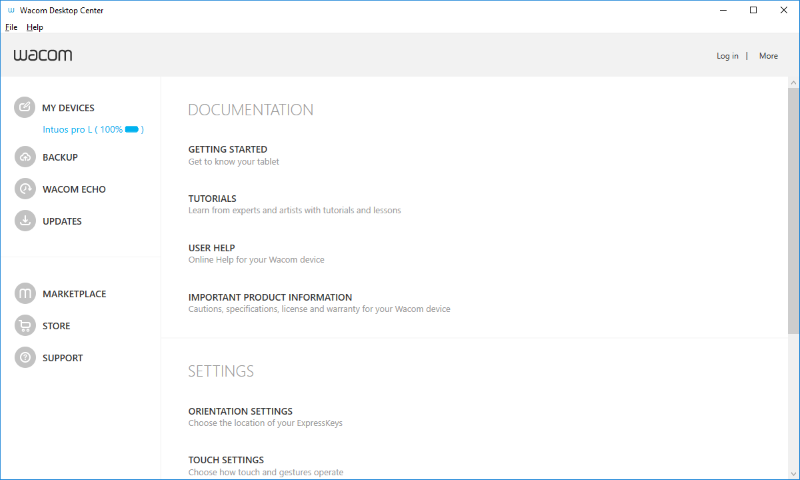The image size is (800, 480).
Task: Click the DOCUMENTATION heading
Action: (x=251, y=110)
